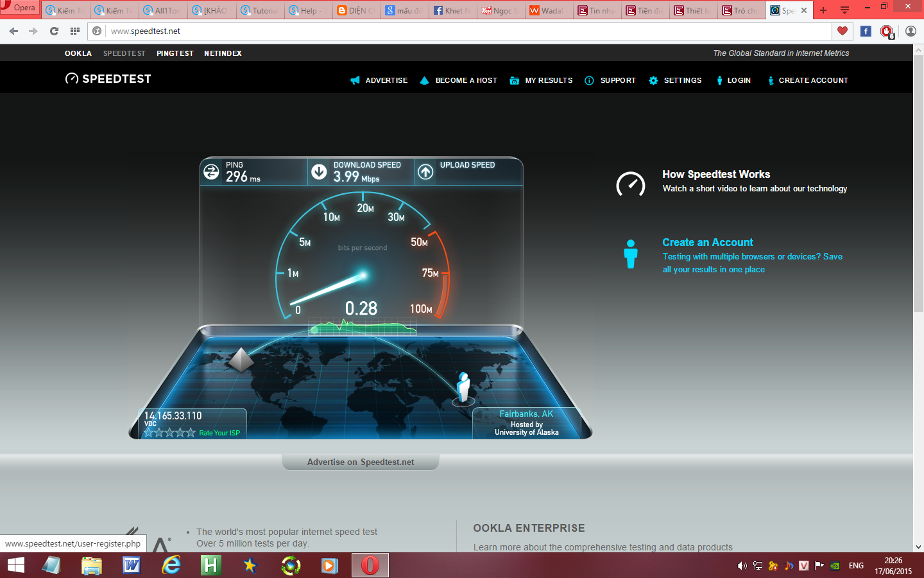Switch to the Wada! tab
The image size is (924, 578).
pyautogui.click(x=549, y=10)
